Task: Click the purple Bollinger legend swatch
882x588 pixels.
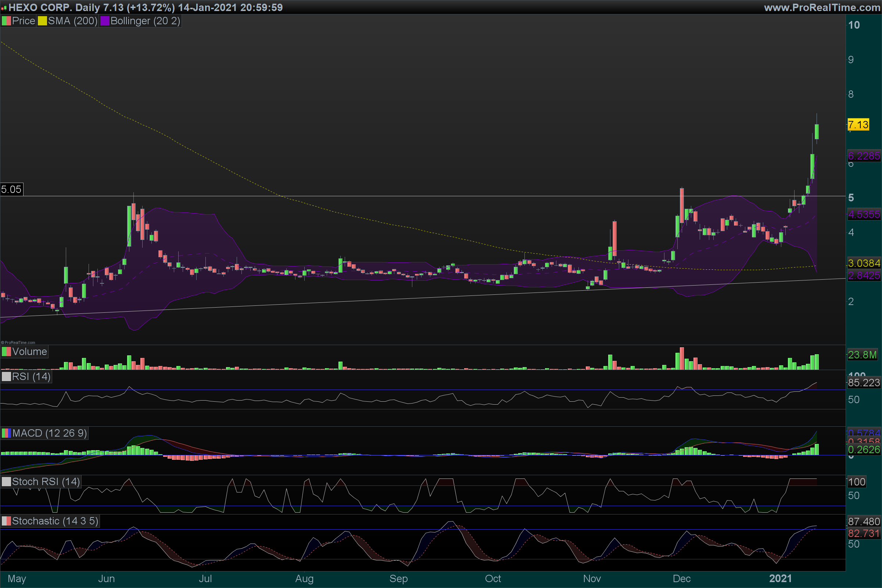Action: pos(105,21)
